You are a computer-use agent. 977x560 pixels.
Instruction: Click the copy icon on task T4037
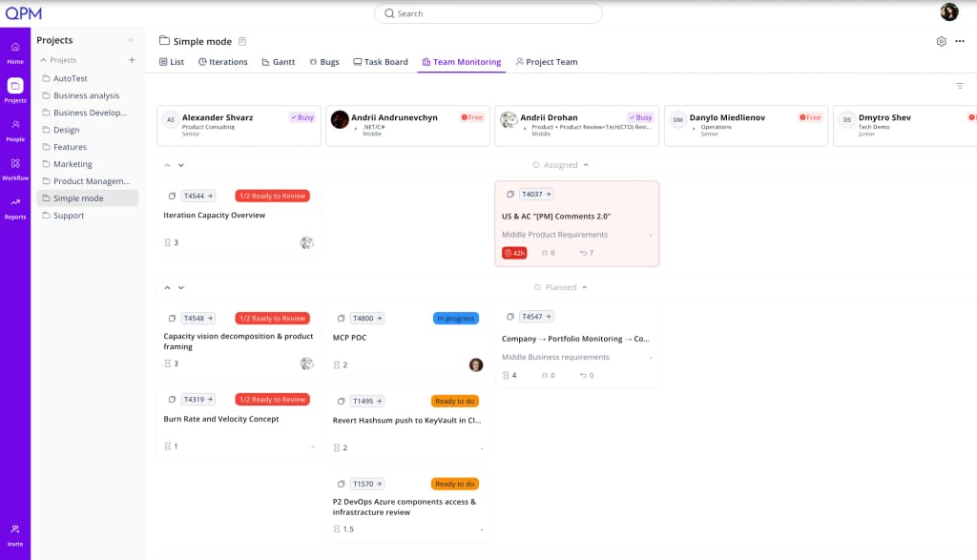tap(510, 195)
